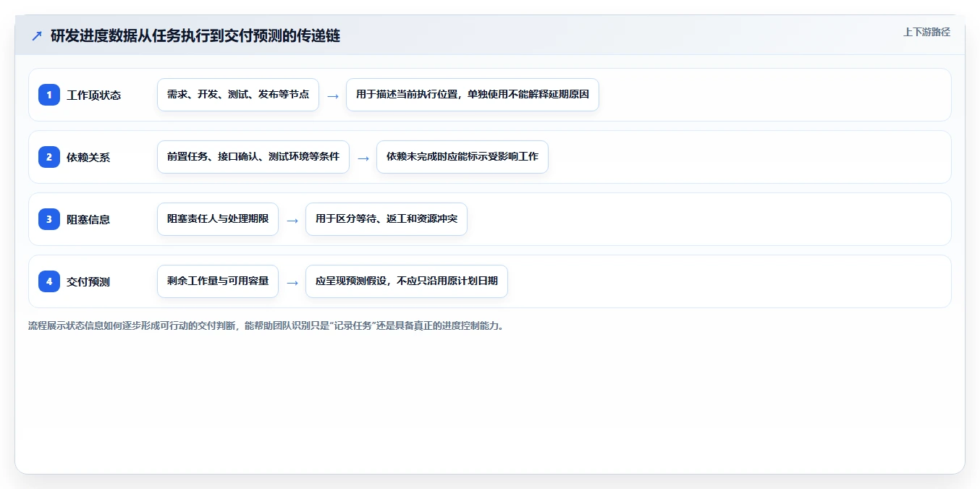Click the 交付预测 row label
Screen dimensions: 980x489
pyautogui.click(x=88, y=282)
